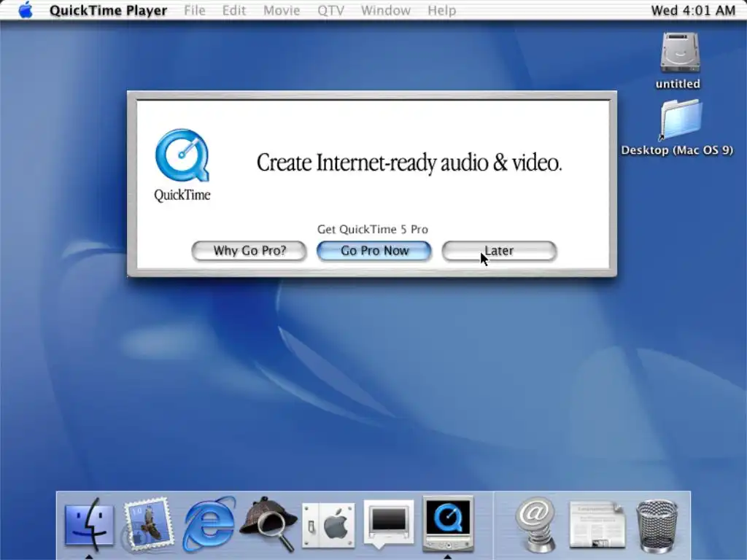Image resolution: width=747 pixels, height=560 pixels.
Task: Click the monitor display icon in Dock
Action: 388,524
